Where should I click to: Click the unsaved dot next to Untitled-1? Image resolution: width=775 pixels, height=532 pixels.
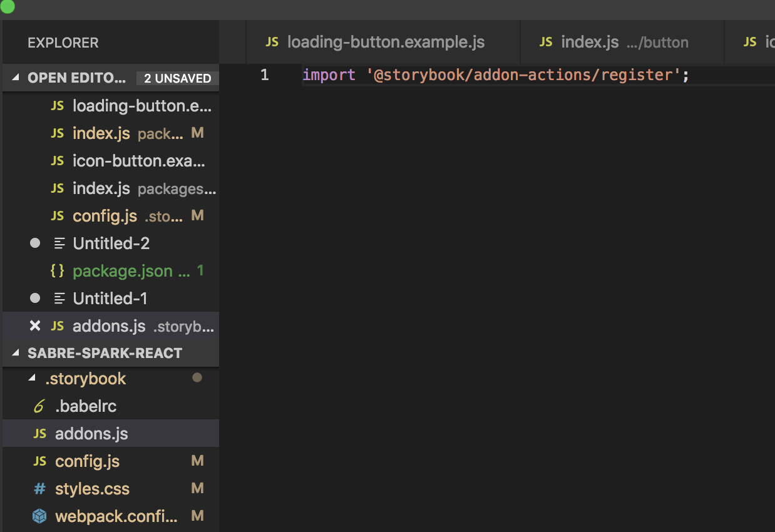[35, 298]
